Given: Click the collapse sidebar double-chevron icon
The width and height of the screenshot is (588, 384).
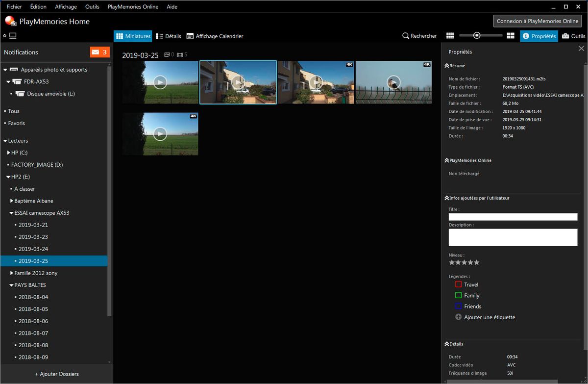Looking at the screenshot, I should 4,36.
